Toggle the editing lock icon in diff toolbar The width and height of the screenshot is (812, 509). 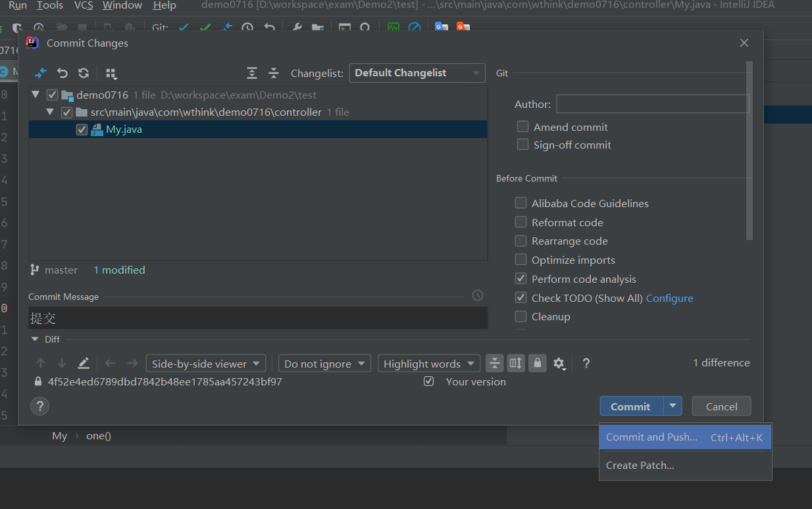pyautogui.click(x=538, y=363)
